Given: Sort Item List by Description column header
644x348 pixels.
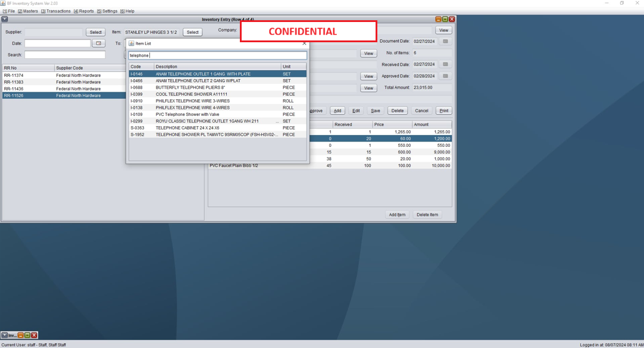Looking at the screenshot, I should [217, 67].
